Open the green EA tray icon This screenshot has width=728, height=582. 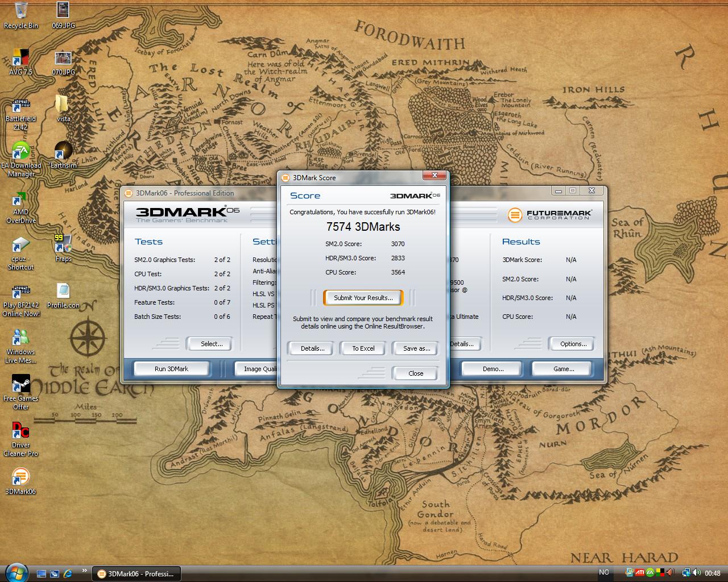coord(650,573)
